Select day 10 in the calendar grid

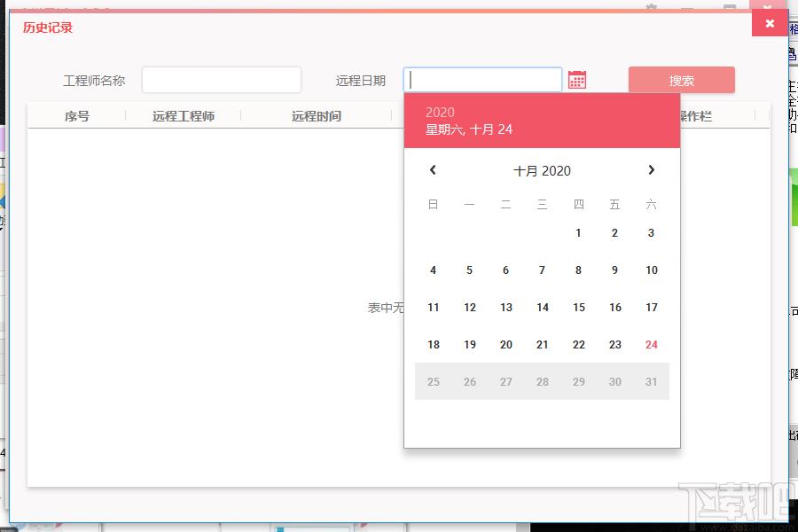tap(652, 270)
